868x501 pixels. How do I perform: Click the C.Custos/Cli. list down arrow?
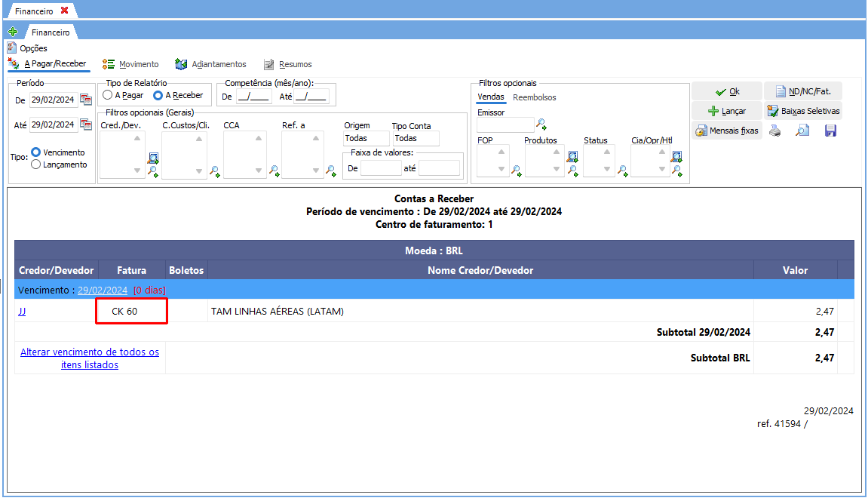(x=199, y=171)
